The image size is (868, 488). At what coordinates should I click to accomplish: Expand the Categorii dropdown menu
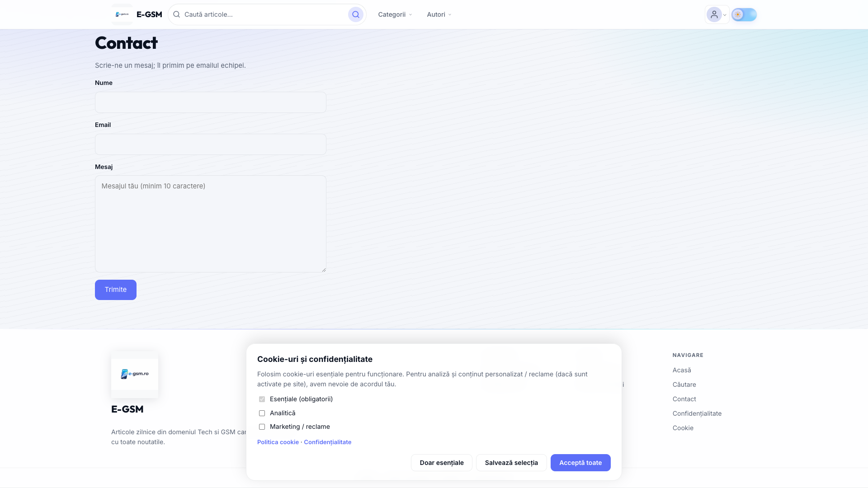click(x=395, y=14)
